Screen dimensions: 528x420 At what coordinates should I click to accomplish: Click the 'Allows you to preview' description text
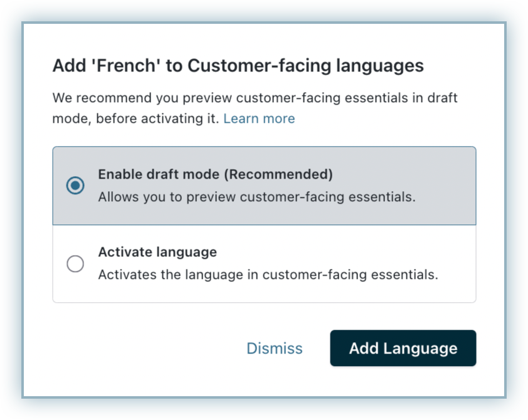[x=256, y=197]
